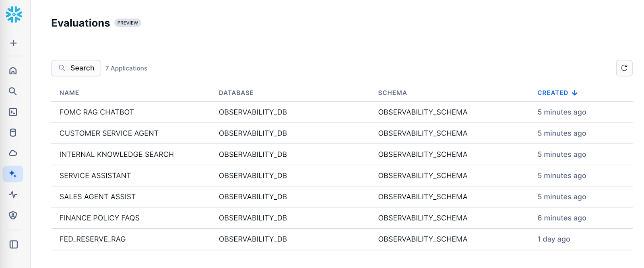Click the Snowflake logo icon
The height and width of the screenshot is (268, 644).
[x=14, y=14]
